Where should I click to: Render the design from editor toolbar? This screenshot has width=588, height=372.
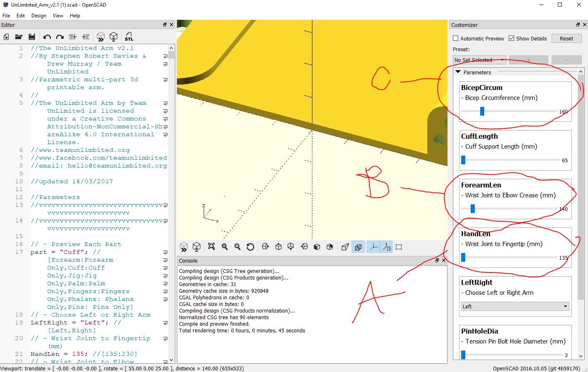pos(114,37)
